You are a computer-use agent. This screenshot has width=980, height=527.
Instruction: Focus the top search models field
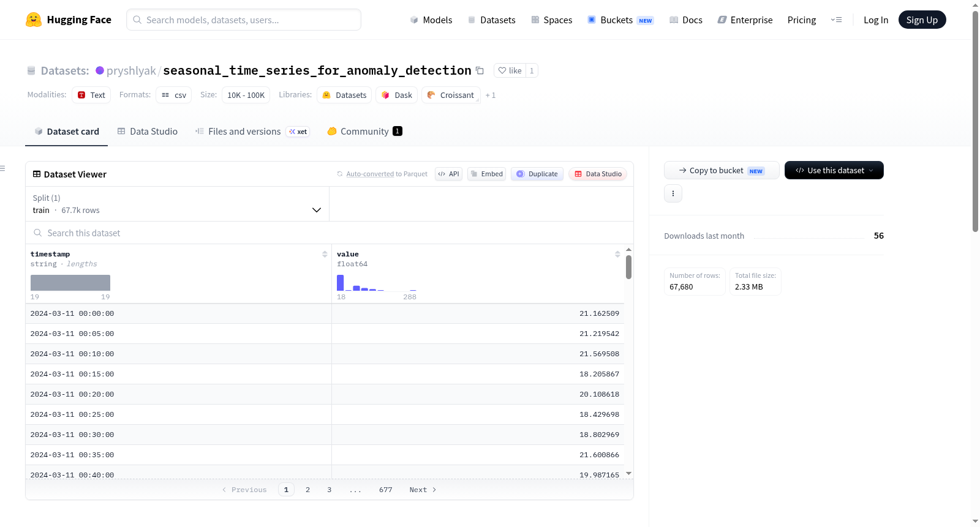tap(244, 20)
